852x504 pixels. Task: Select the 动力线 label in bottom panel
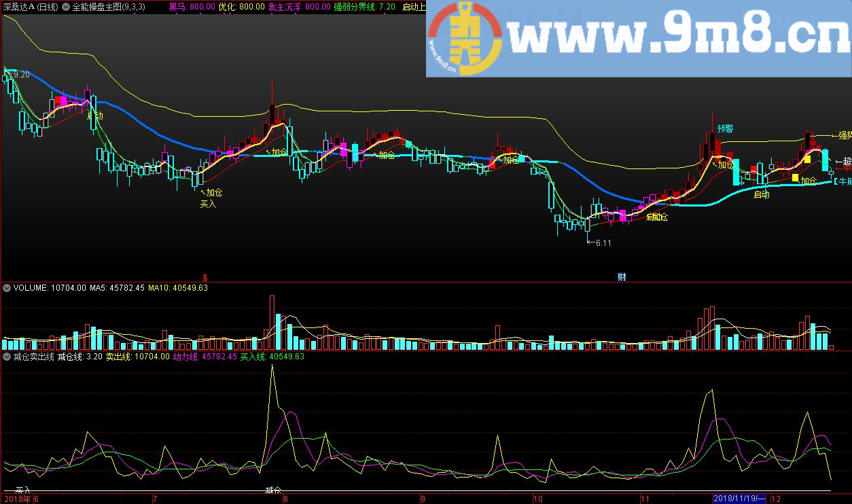(205, 356)
